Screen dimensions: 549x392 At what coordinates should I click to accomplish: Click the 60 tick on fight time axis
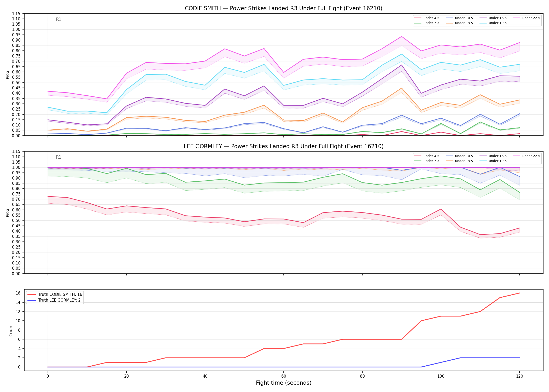[284, 376]
